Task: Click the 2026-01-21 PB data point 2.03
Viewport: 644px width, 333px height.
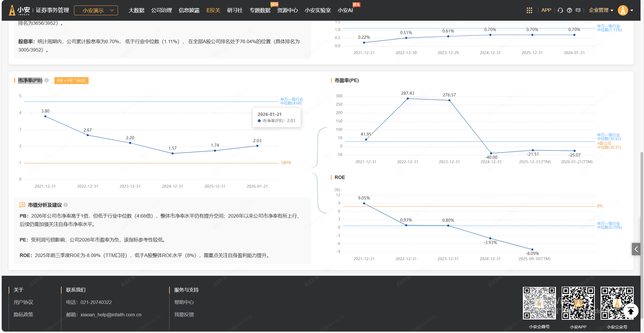Action: pos(257,146)
